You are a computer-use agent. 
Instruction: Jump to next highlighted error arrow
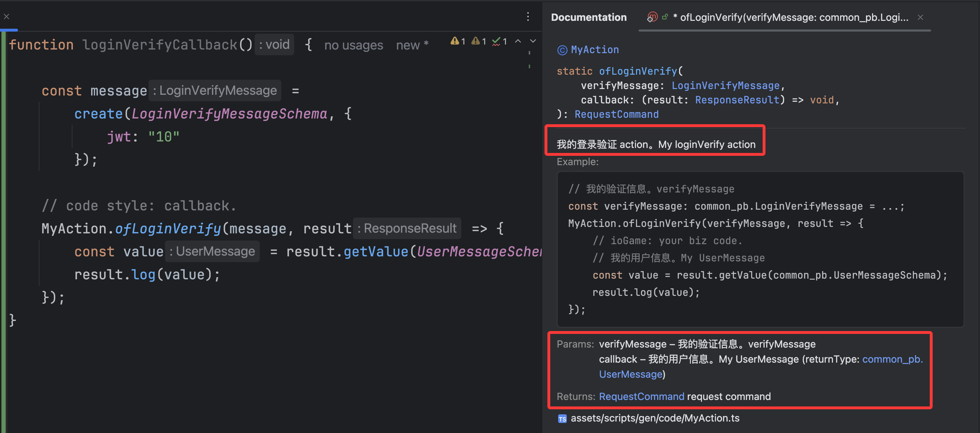533,41
